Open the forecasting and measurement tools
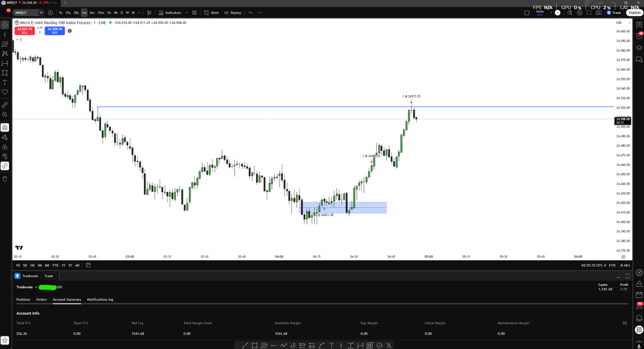The height and width of the screenshot is (349, 644). (x=5, y=63)
